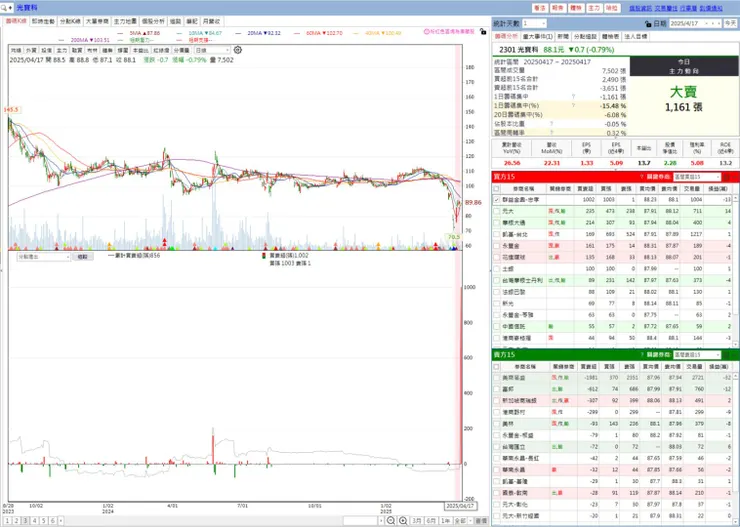740x527 pixels.
Task: Click the question mark beside 佔股本比重
Action: 551,124
